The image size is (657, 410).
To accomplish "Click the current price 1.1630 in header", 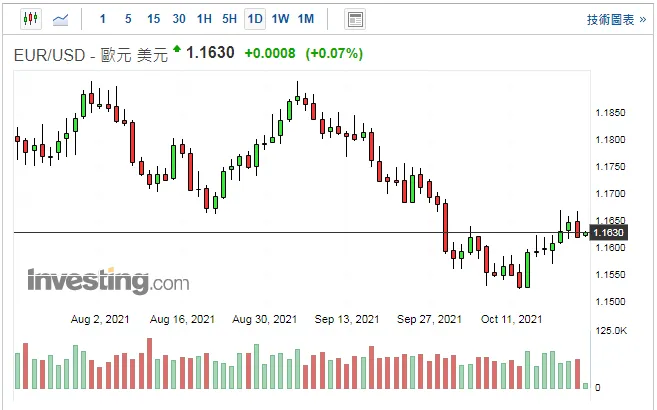I will pyautogui.click(x=210, y=53).
